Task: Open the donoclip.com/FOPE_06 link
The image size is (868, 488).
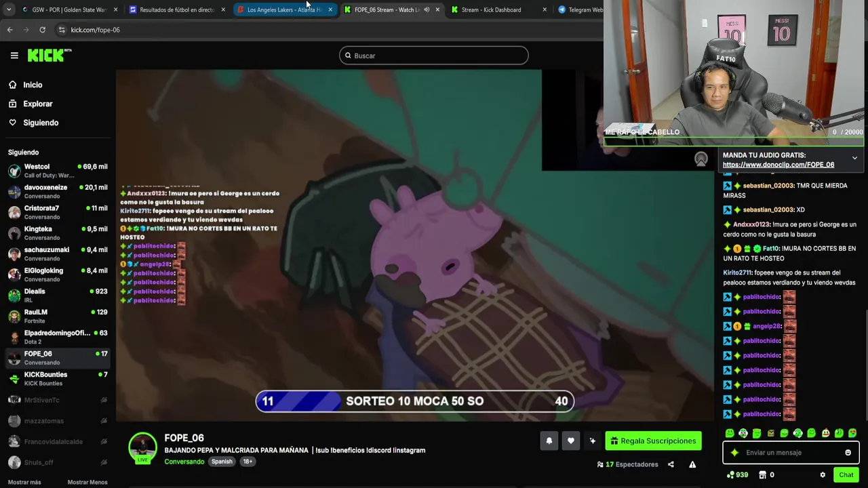Action: (778, 165)
